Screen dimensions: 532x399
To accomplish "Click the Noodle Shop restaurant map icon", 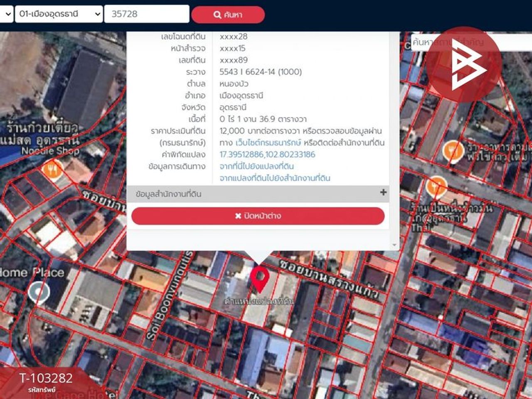I will coord(52,169).
